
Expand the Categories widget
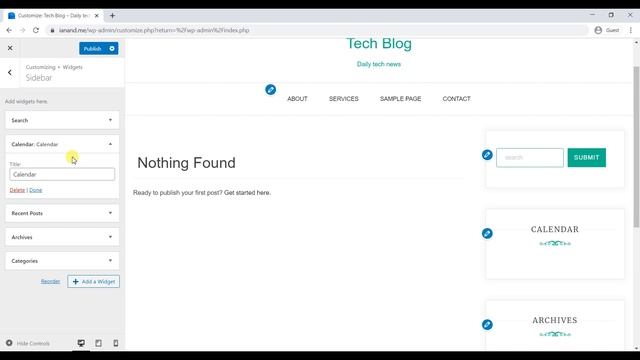(x=62, y=261)
